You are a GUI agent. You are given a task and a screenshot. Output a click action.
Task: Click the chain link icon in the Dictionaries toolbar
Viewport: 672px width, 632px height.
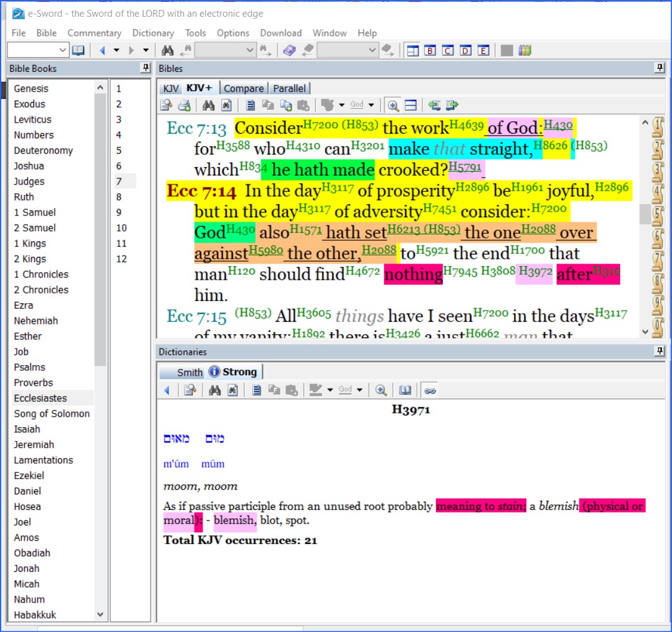tap(429, 390)
